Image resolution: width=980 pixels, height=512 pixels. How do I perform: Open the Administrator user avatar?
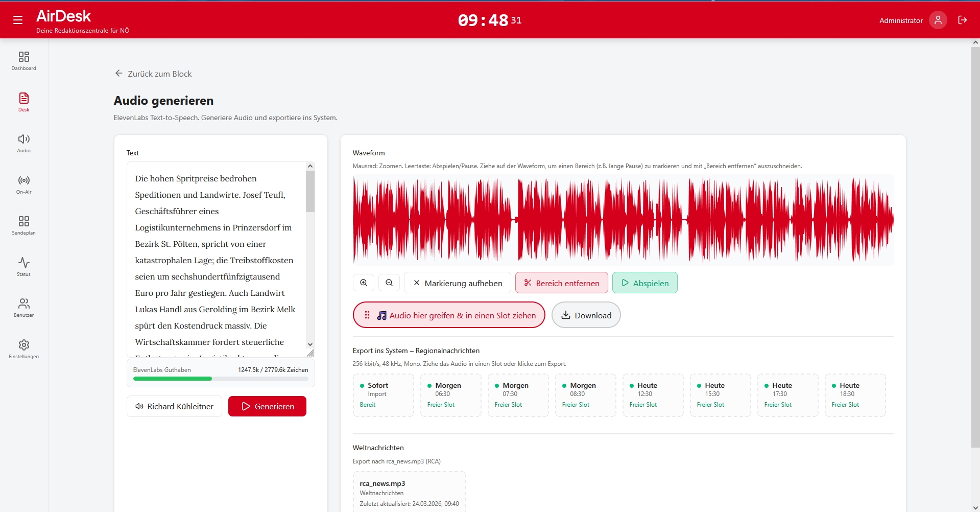[x=938, y=20]
